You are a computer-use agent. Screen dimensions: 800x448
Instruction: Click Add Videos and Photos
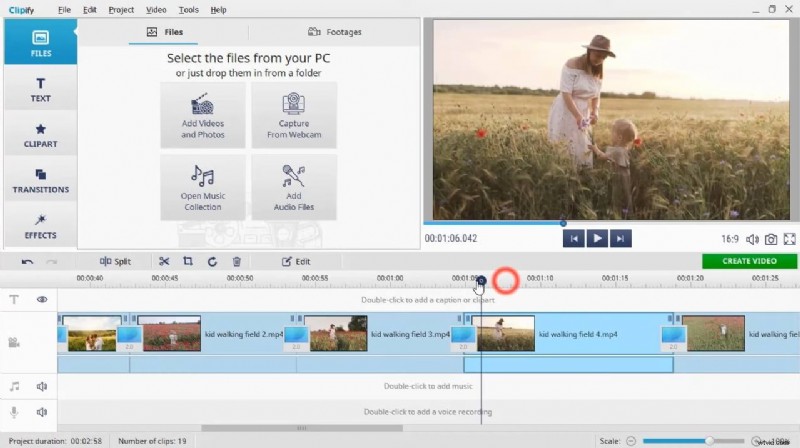pos(203,116)
